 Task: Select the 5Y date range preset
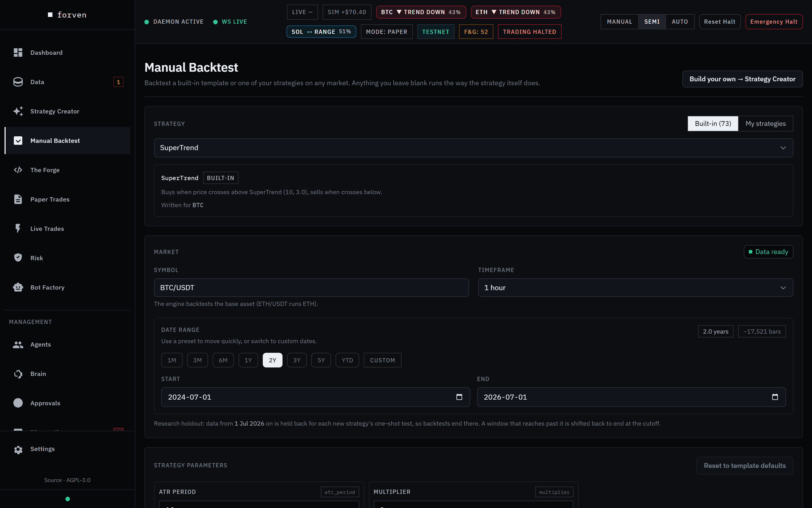pos(321,360)
